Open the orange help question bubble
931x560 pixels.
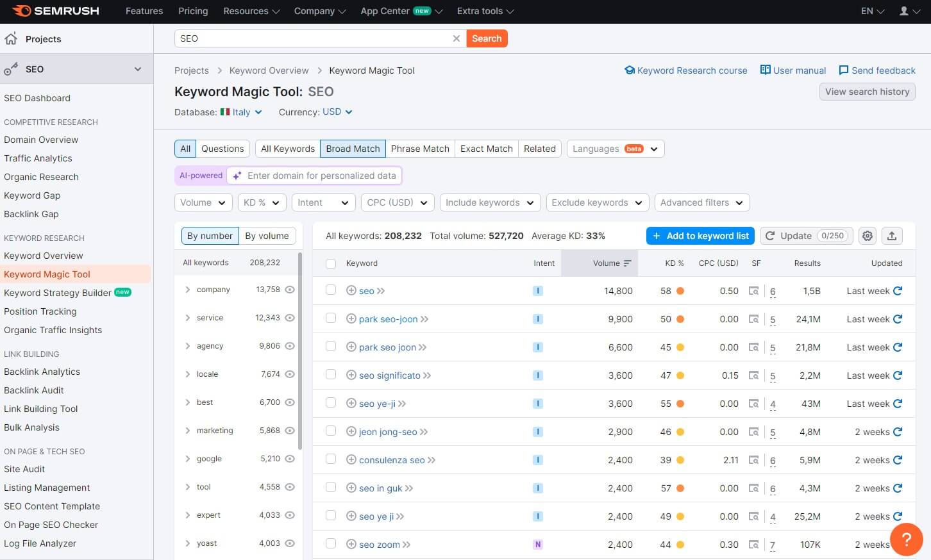(907, 539)
